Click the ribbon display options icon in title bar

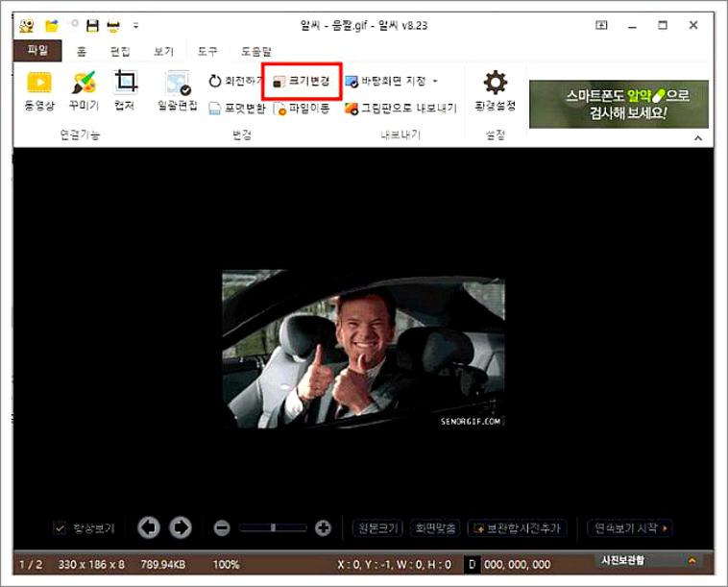tap(601, 25)
